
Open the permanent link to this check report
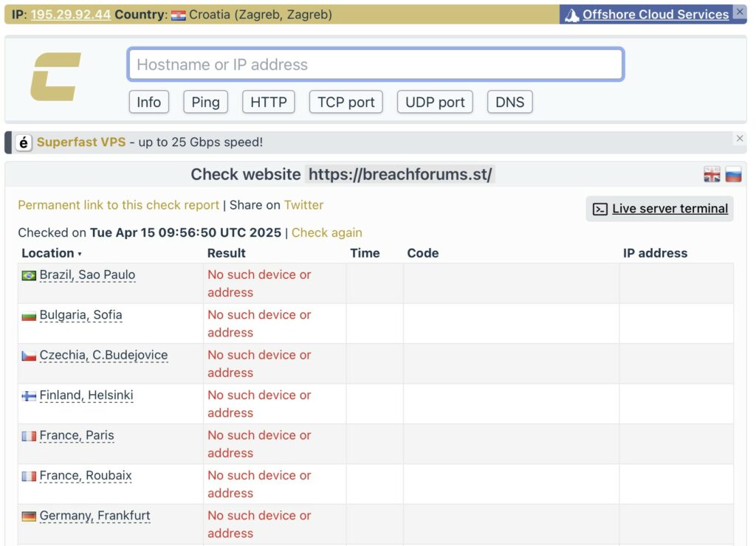click(118, 205)
